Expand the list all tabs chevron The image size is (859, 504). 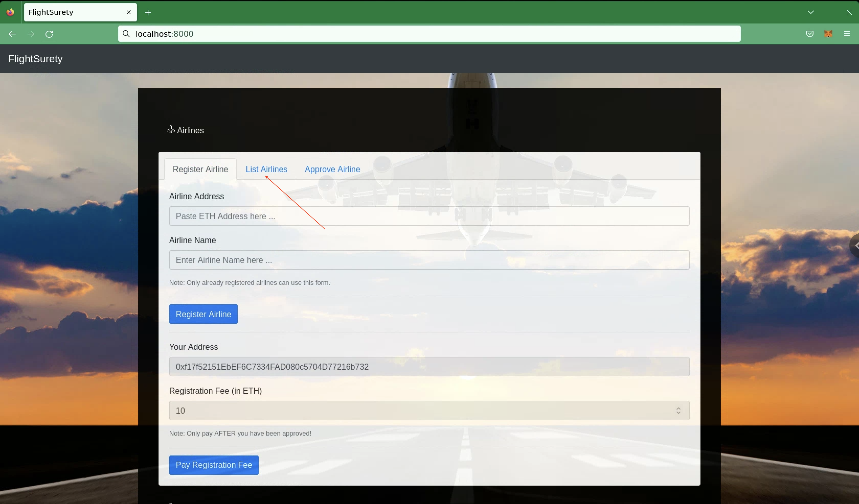pyautogui.click(x=811, y=12)
